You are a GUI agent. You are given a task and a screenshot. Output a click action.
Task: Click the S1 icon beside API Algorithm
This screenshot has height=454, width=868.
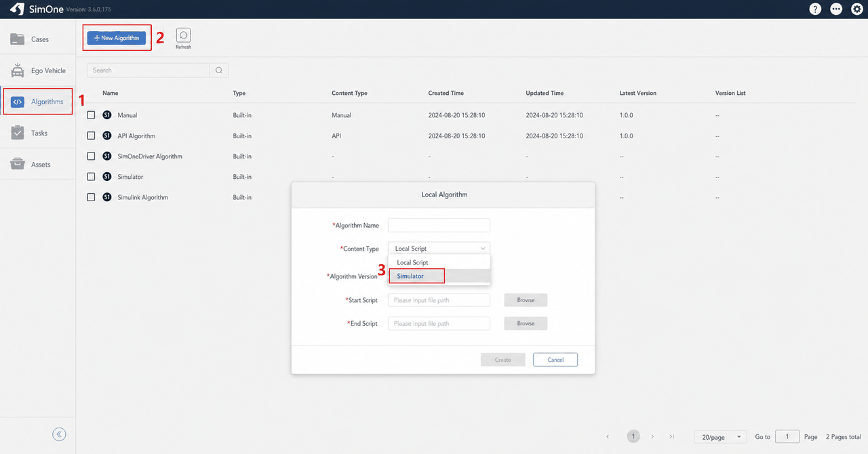[107, 136]
